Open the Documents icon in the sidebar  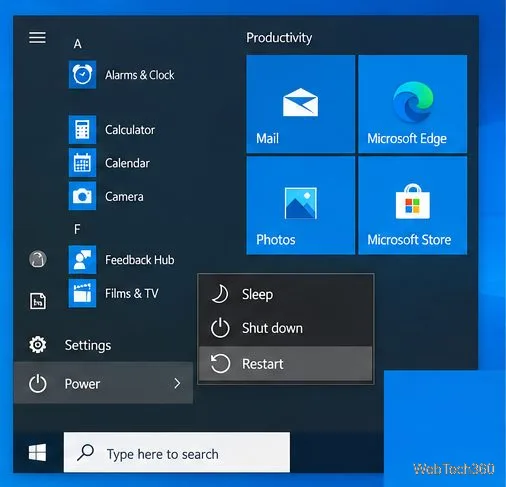click(x=38, y=301)
